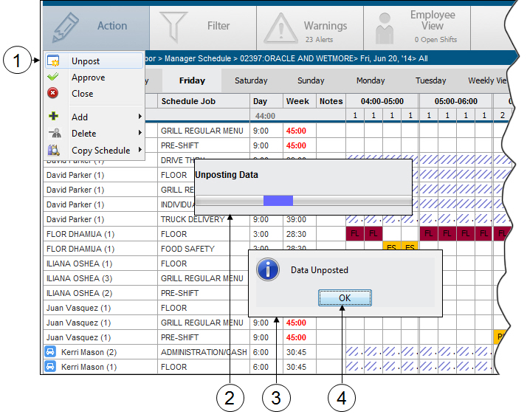Click the Warnings triangle icon
Viewport: 527px width, 420px height.
tap(280, 29)
